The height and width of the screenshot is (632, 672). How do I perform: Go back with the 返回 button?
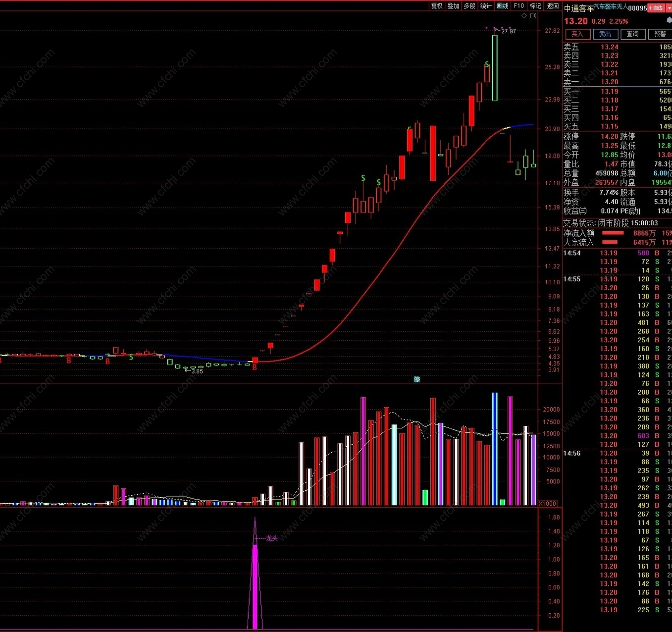pyautogui.click(x=553, y=6)
